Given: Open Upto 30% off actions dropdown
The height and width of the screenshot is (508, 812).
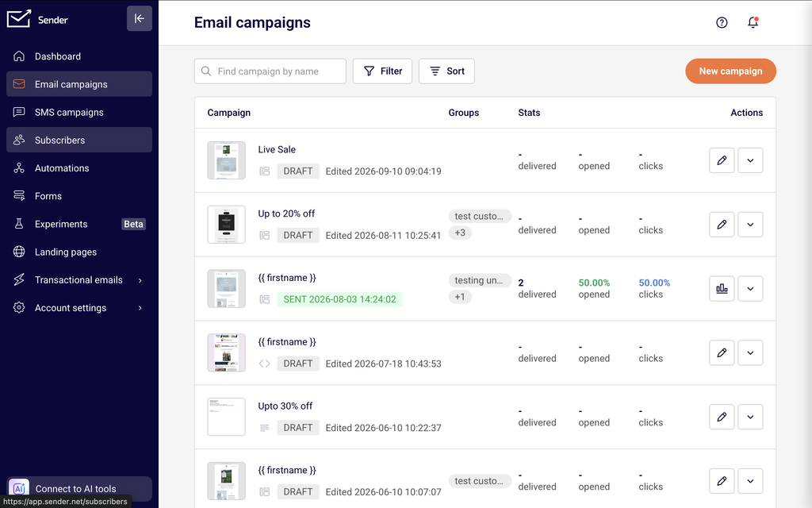Looking at the screenshot, I should [750, 417].
